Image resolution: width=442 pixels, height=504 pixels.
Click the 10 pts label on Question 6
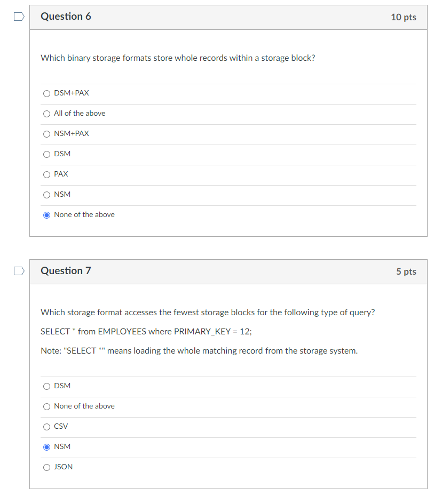[404, 17]
